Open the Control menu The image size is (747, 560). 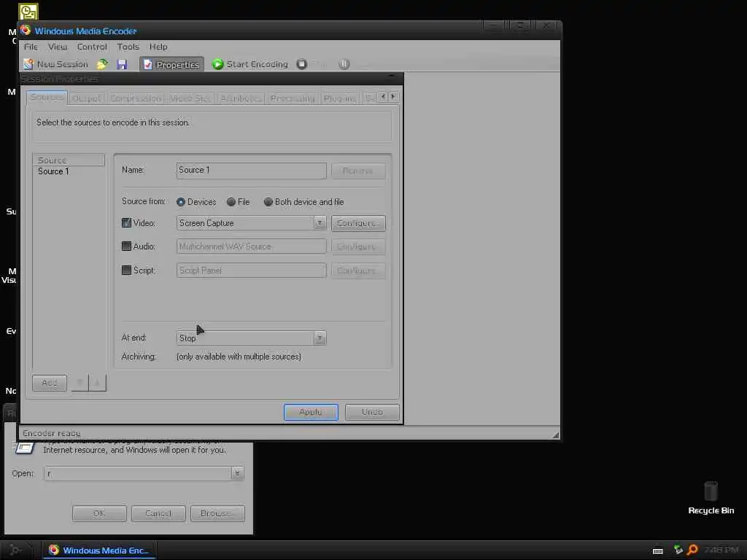point(92,47)
